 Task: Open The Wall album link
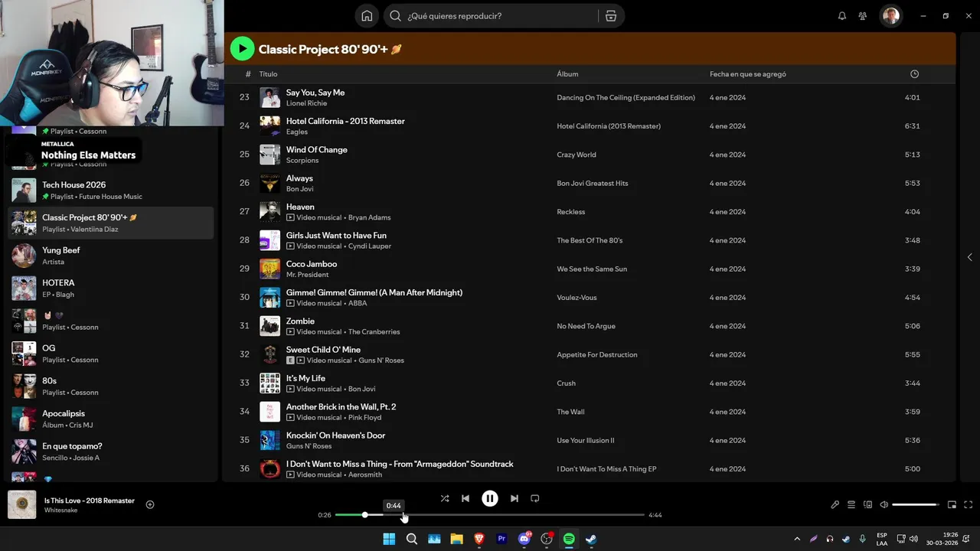(x=570, y=412)
